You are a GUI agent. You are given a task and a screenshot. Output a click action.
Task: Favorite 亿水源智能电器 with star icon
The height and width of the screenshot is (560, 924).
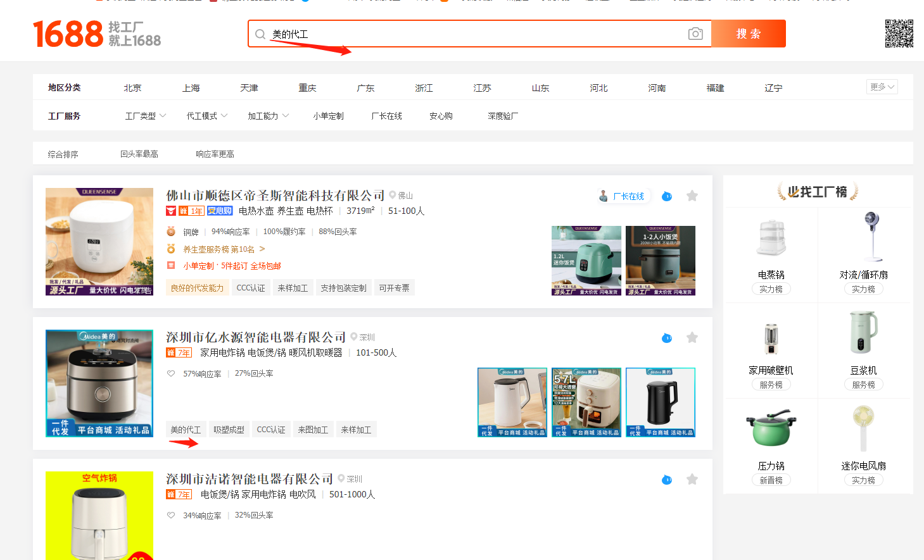tap(692, 338)
